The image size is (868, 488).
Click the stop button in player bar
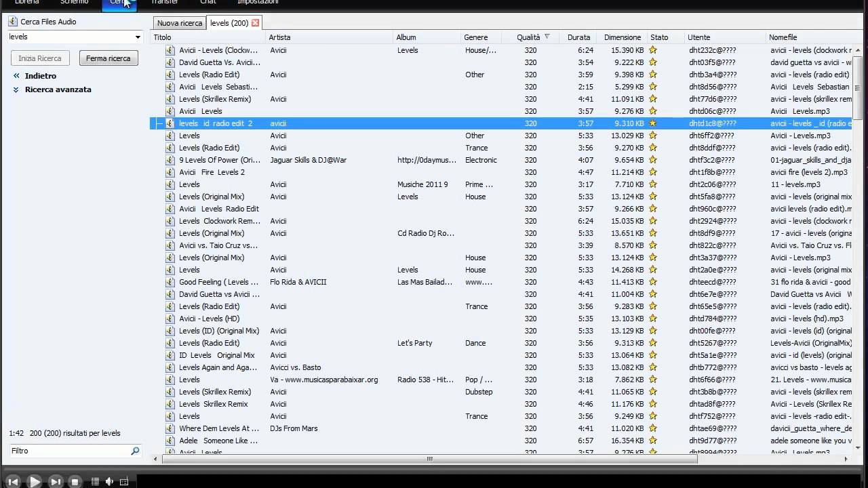(75, 482)
